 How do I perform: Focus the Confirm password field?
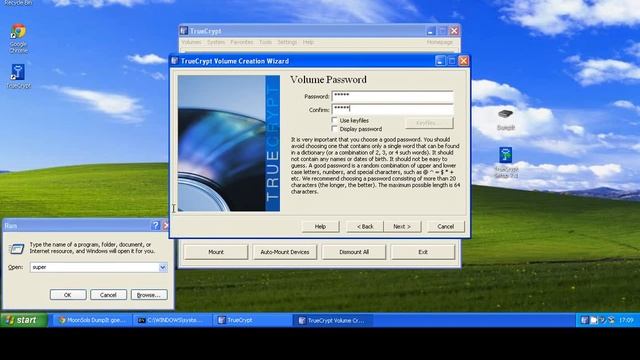point(393,109)
